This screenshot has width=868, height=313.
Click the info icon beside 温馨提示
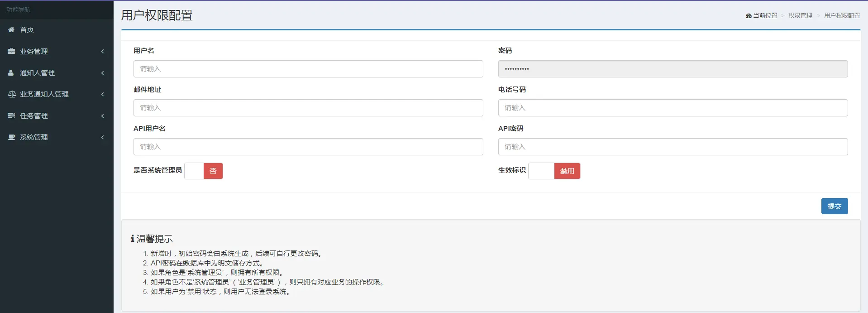132,238
